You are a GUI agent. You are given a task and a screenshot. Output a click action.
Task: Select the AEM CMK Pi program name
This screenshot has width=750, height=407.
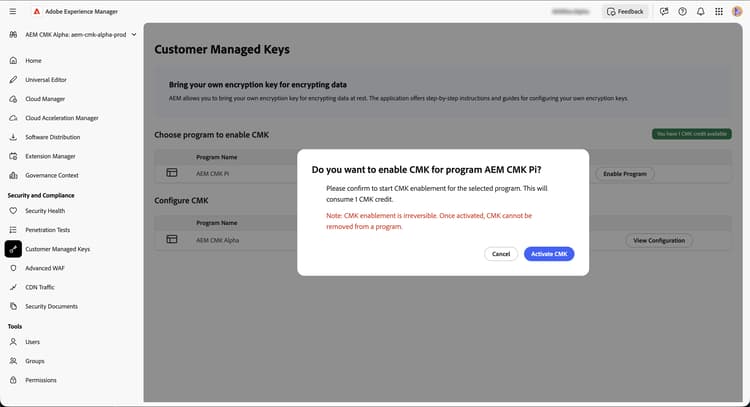(212, 174)
